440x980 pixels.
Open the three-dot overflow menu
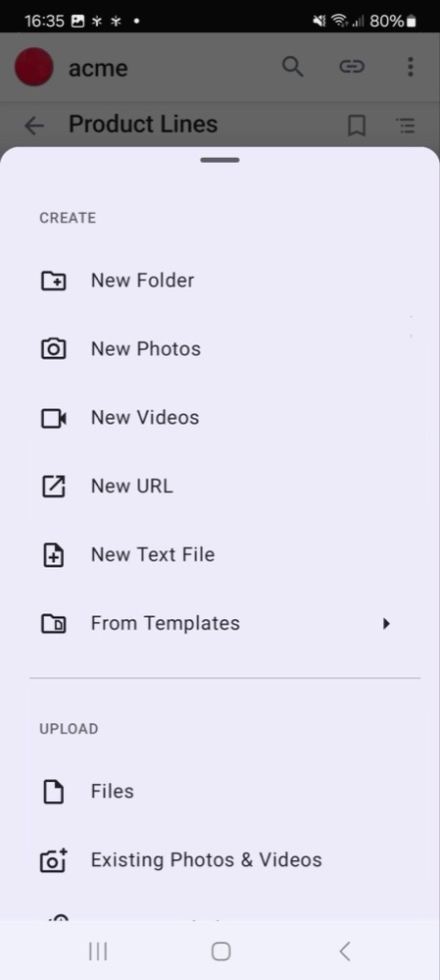[x=410, y=67]
